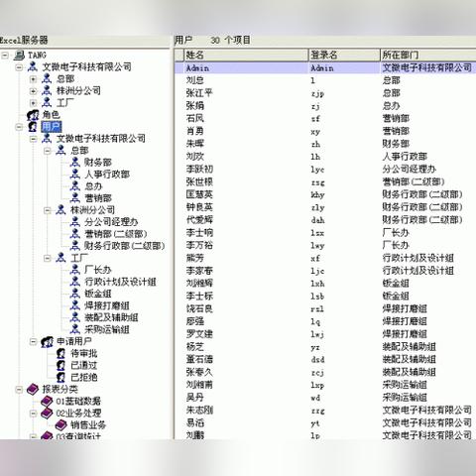The height and width of the screenshot is (476, 476).
Task: Select the Admin name cell in user list
Action: tap(197, 68)
